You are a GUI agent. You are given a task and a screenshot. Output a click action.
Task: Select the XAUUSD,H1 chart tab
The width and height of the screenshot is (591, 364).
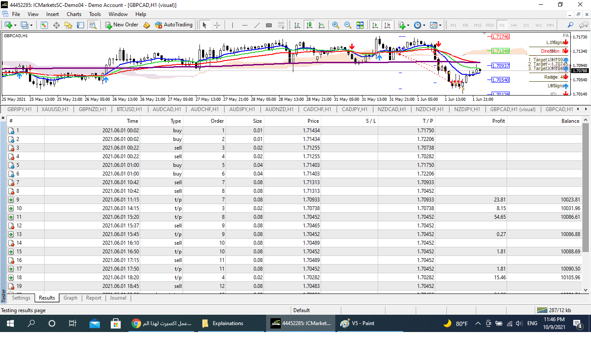[x=55, y=109]
